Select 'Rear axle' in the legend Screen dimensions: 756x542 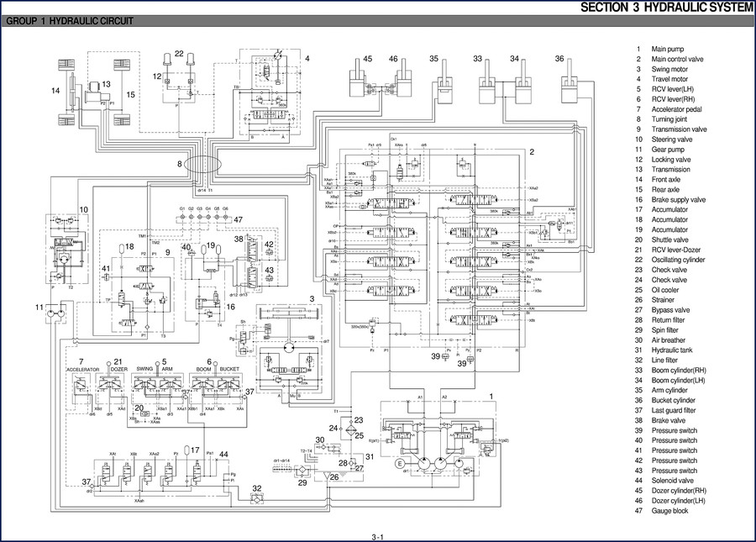pos(665,190)
